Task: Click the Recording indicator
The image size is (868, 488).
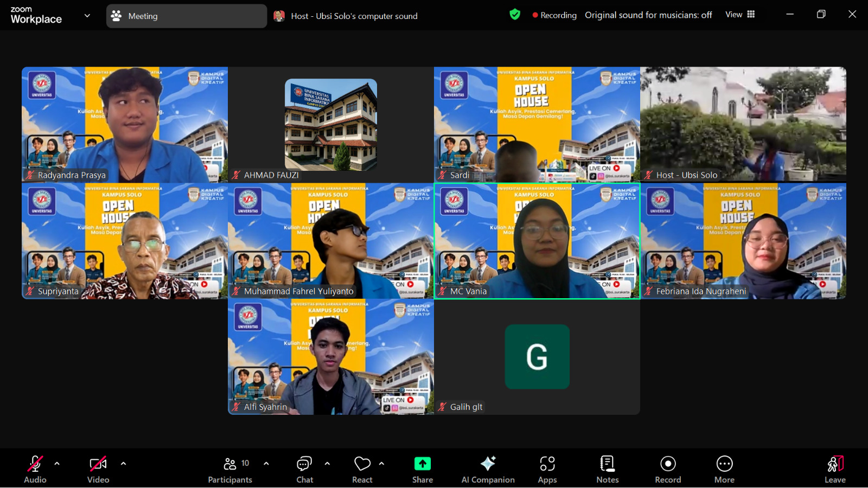Action: 554,15
